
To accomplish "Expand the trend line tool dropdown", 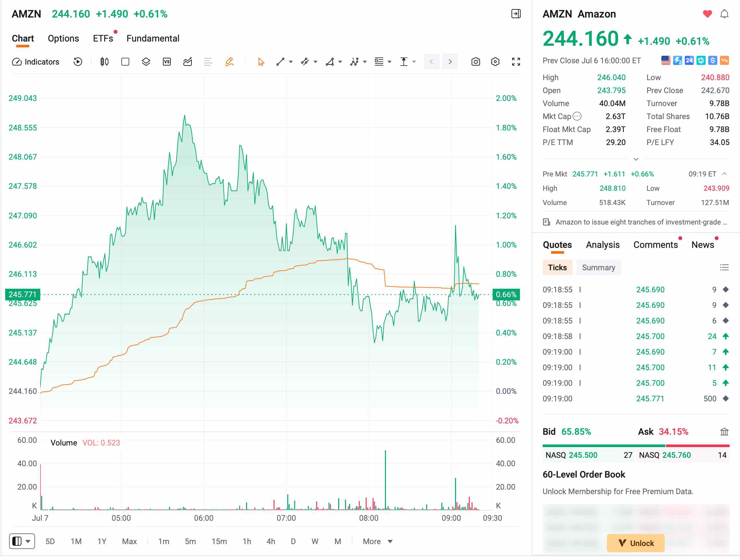I will [291, 62].
